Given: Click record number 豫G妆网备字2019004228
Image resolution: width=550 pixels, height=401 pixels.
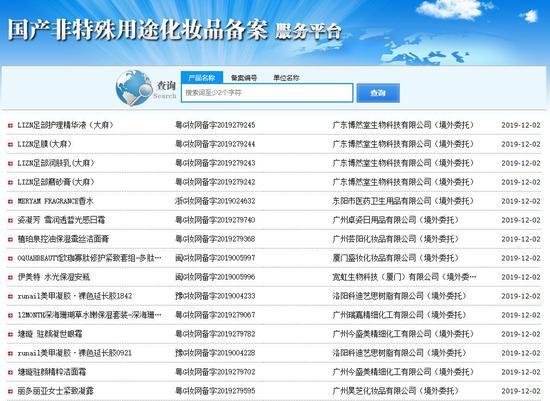Looking at the screenshot, I should click(x=215, y=353).
